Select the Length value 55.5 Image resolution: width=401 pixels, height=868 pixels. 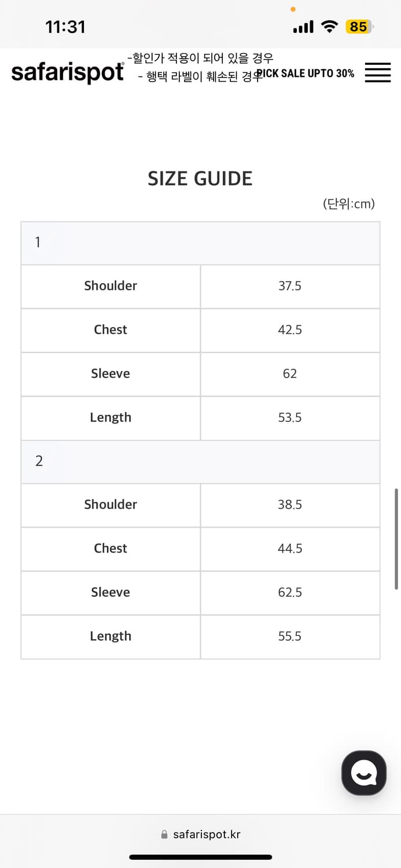pos(290,636)
